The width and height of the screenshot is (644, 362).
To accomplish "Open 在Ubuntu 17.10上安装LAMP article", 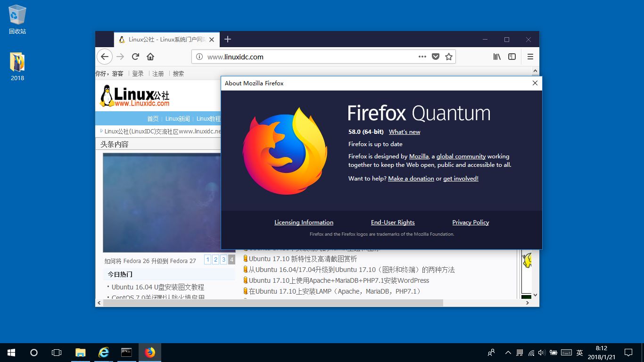I will click(334, 291).
